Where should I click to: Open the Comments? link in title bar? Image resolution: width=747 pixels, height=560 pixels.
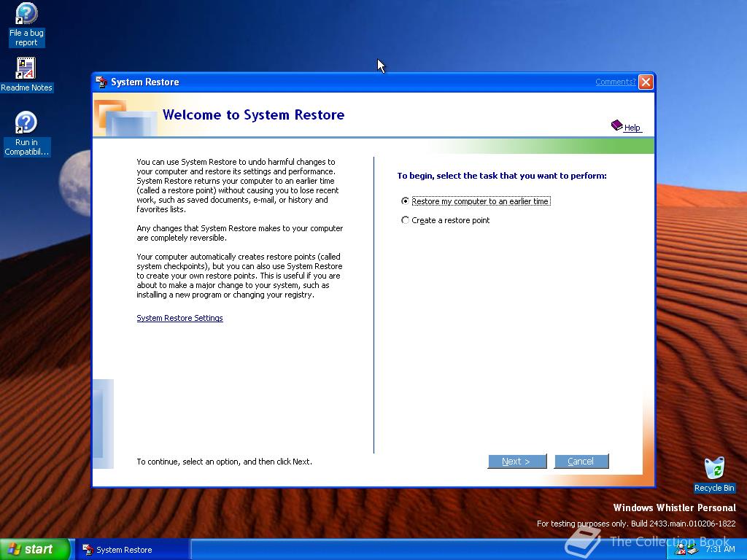(x=615, y=82)
